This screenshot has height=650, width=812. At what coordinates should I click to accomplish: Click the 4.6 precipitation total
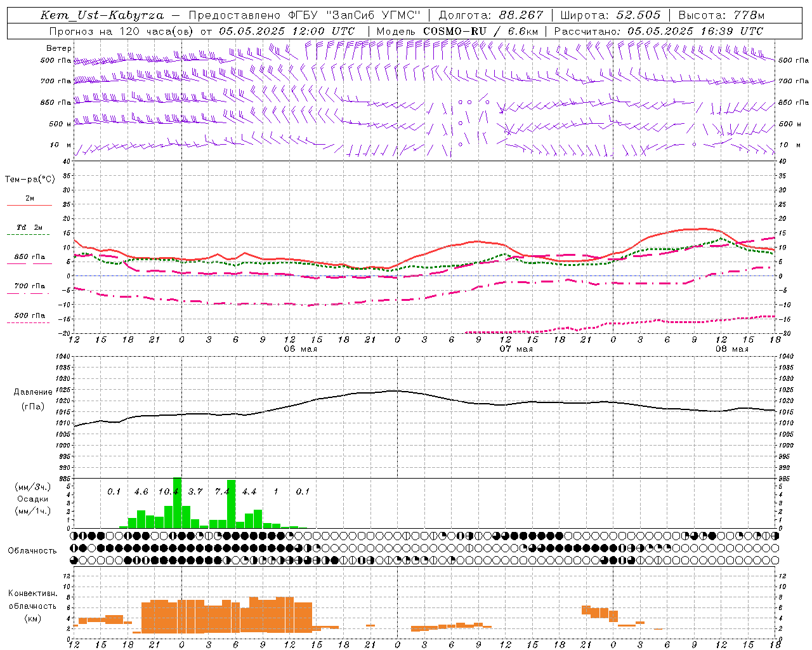tap(141, 492)
